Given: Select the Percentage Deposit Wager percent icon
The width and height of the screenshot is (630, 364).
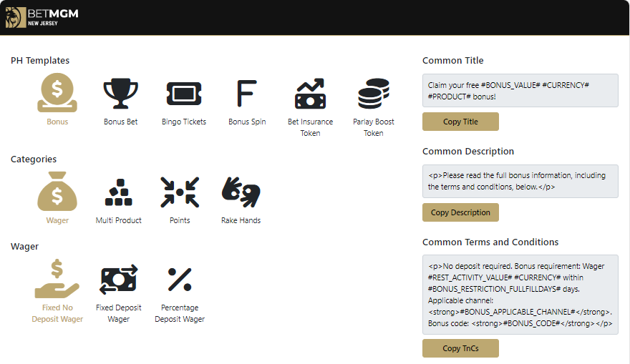Looking at the screenshot, I should point(180,280).
